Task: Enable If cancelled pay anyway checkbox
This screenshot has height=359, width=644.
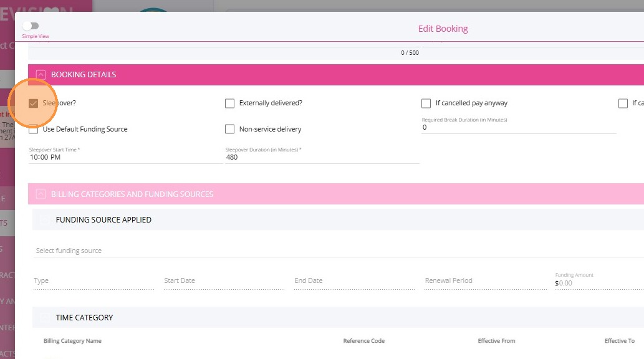Action: [x=426, y=103]
